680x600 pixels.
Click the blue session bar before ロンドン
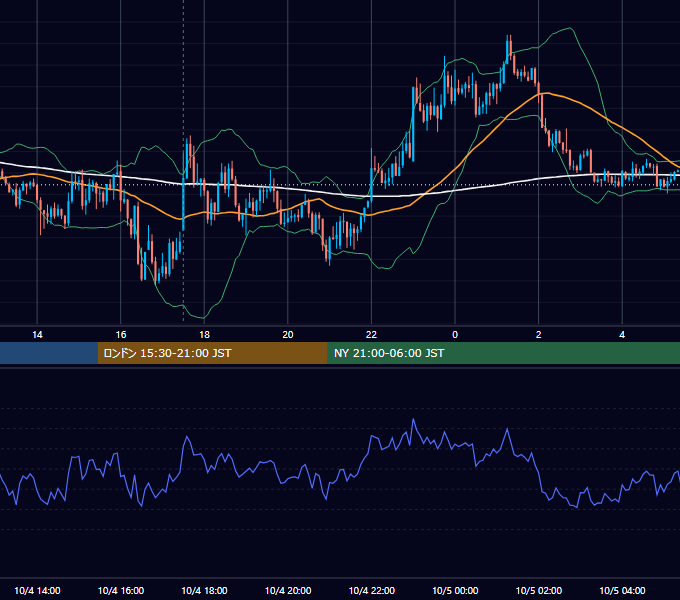49,353
